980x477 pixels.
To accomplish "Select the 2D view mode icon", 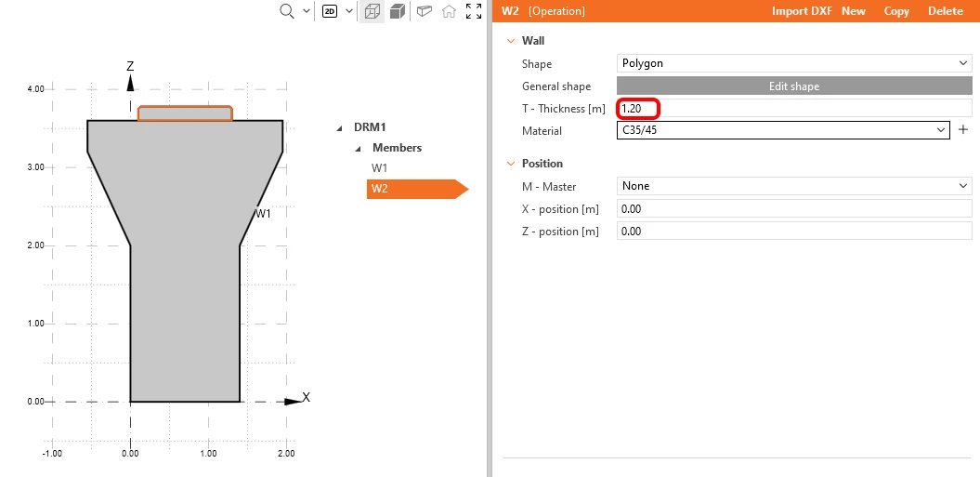I will click(330, 11).
